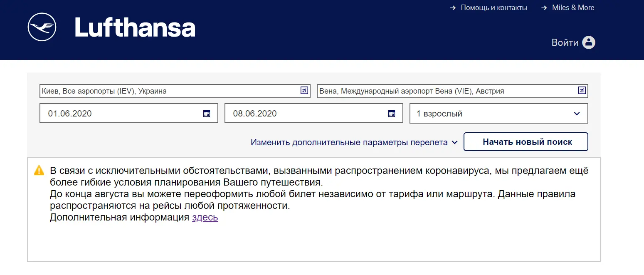
Task: Open the passenger count dropdown showing 1 взрослый
Action: click(498, 113)
